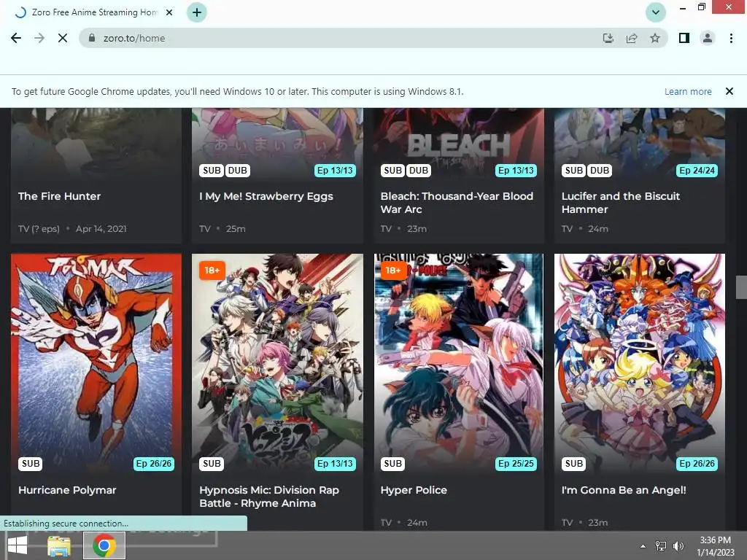Show hidden system tray icons
747x560 pixels.
(643, 546)
